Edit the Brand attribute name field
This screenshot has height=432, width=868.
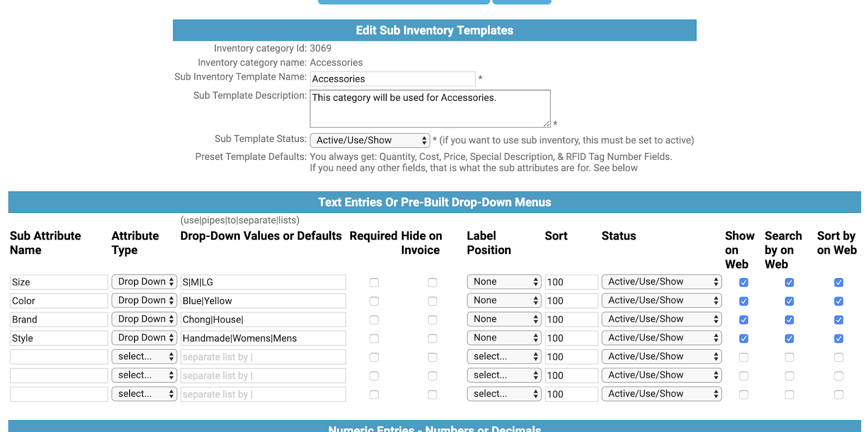59,319
